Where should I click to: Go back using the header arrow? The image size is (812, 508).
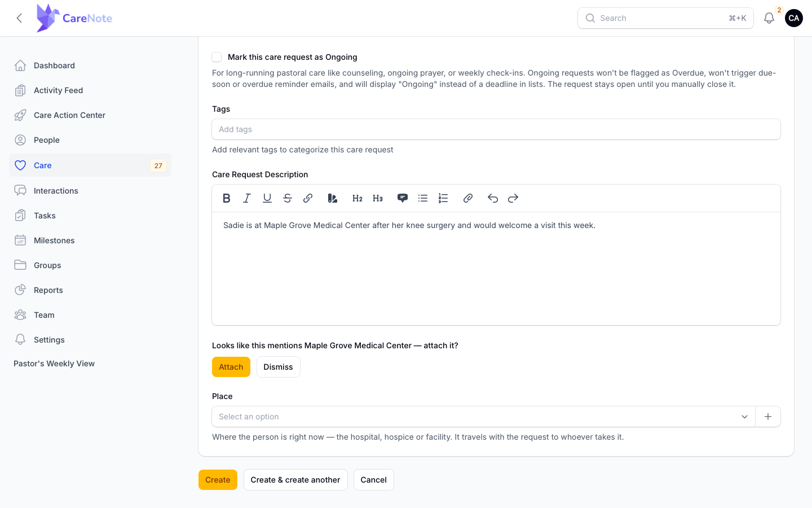pos(19,18)
